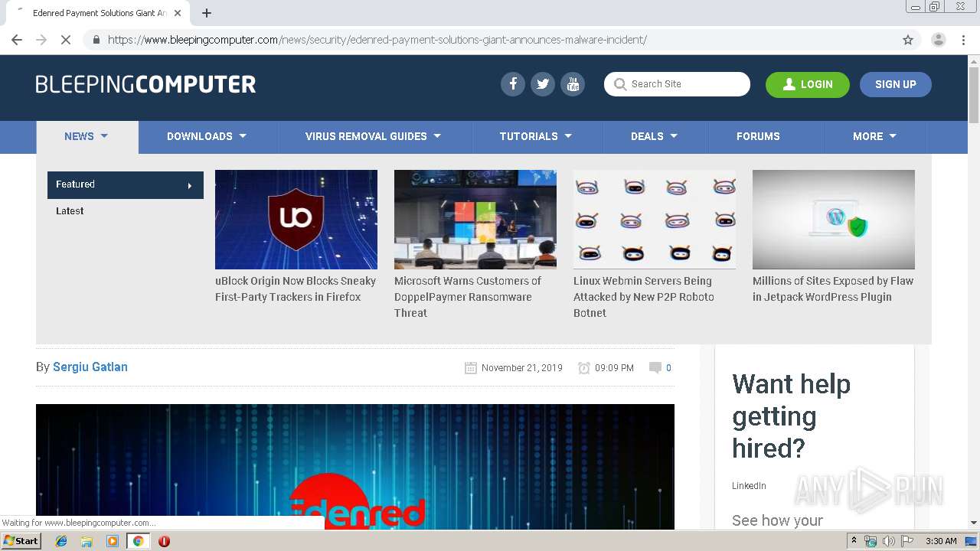This screenshot has width=980, height=551.
Task: Open Jetpack WordPress article thumbnail
Action: click(834, 220)
